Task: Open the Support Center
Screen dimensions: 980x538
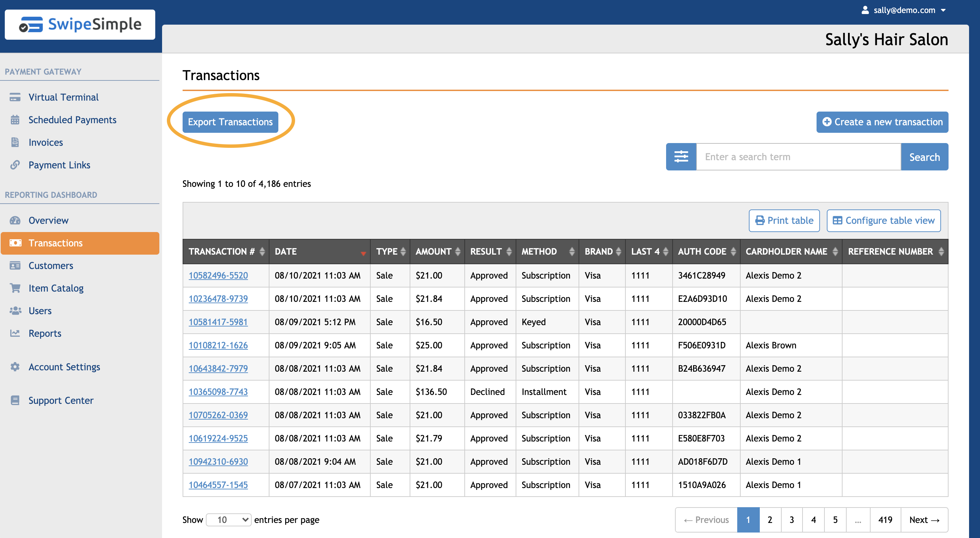Action: pyautogui.click(x=61, y=400)
